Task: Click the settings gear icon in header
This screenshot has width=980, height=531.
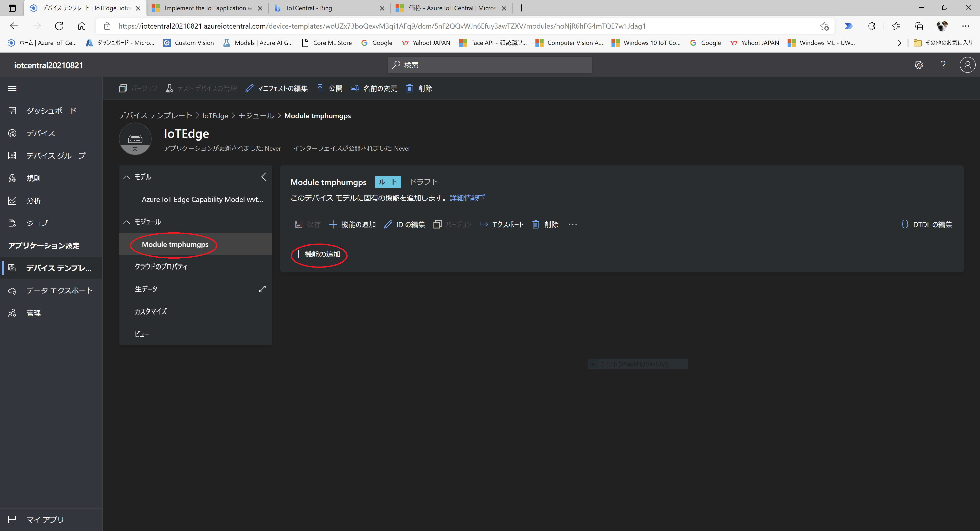Action: pyautogui.click(x=918, y=65)
